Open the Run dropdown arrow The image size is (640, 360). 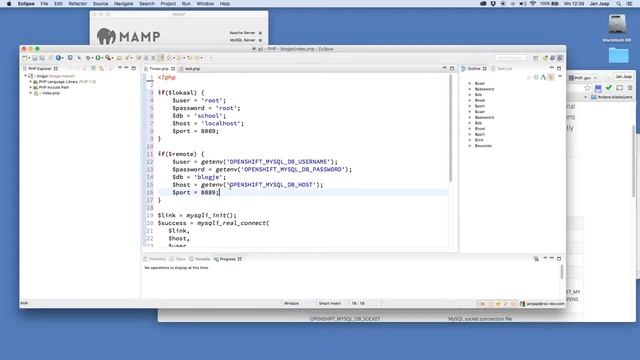102,58
